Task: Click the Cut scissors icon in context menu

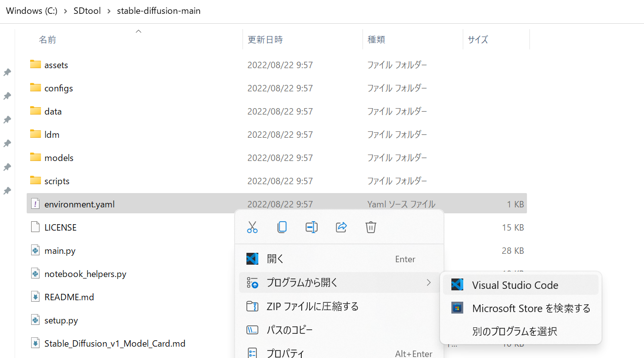Action: tap(252, 227)
